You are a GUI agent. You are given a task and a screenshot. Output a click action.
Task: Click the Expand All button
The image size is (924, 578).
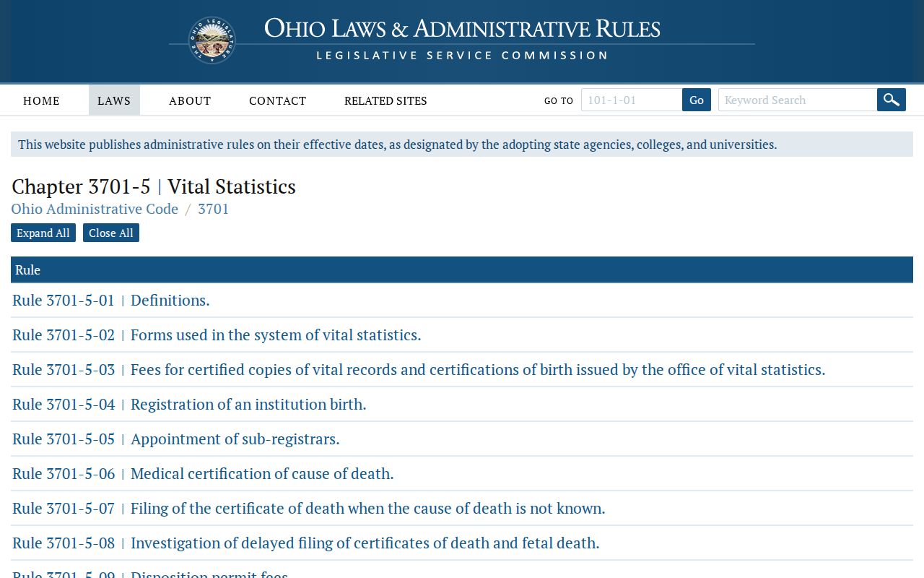click(43, 233)
